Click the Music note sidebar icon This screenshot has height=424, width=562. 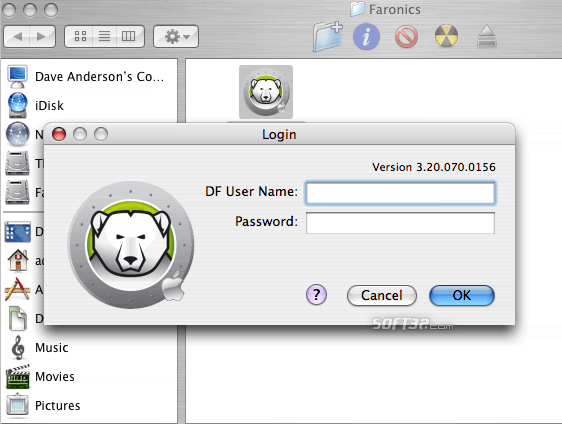18,347
